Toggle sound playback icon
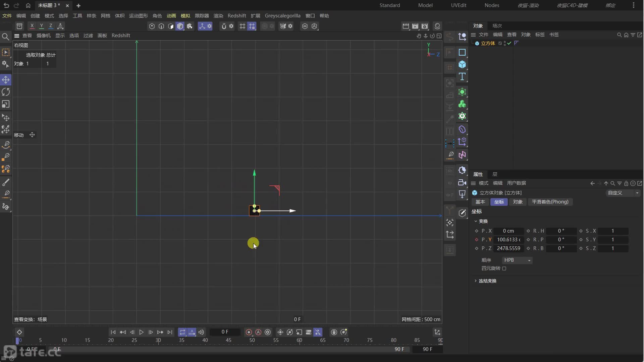 201,332
